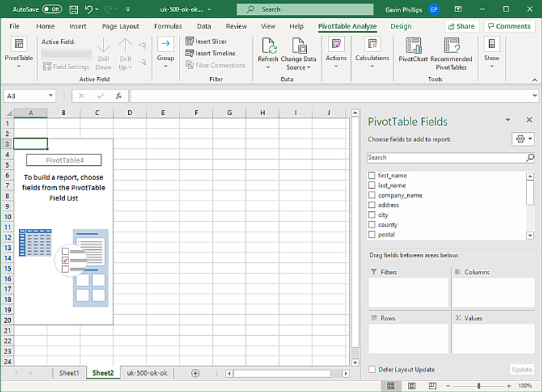Open Recommended PivotTables
The width and height of the screenshot is (542, 392).
click(451, 46)
